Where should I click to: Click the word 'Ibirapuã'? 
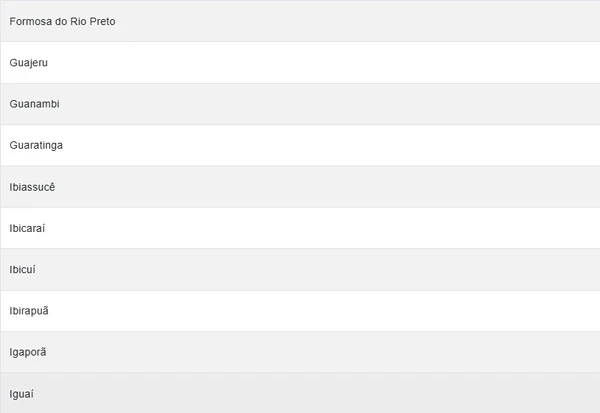click(x=28, y=311)
